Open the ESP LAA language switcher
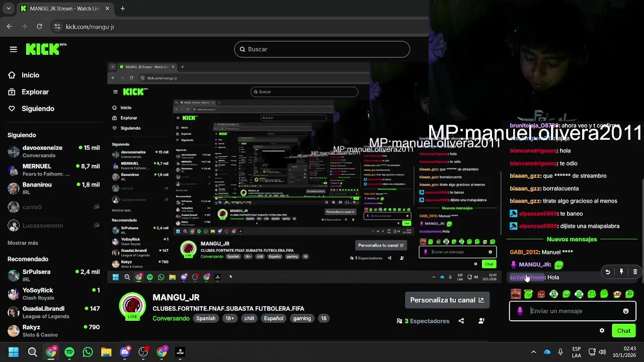 [x=577, y=352]
